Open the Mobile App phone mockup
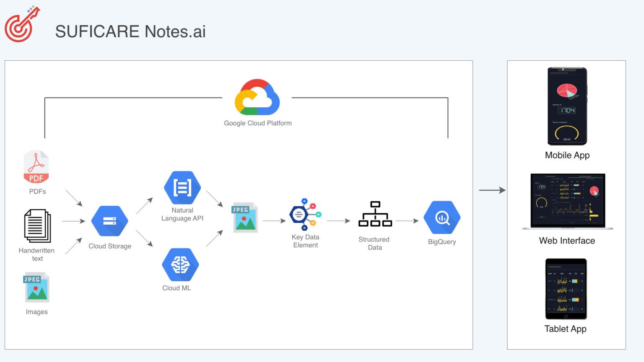644x362 pixels. pos(567,106)
